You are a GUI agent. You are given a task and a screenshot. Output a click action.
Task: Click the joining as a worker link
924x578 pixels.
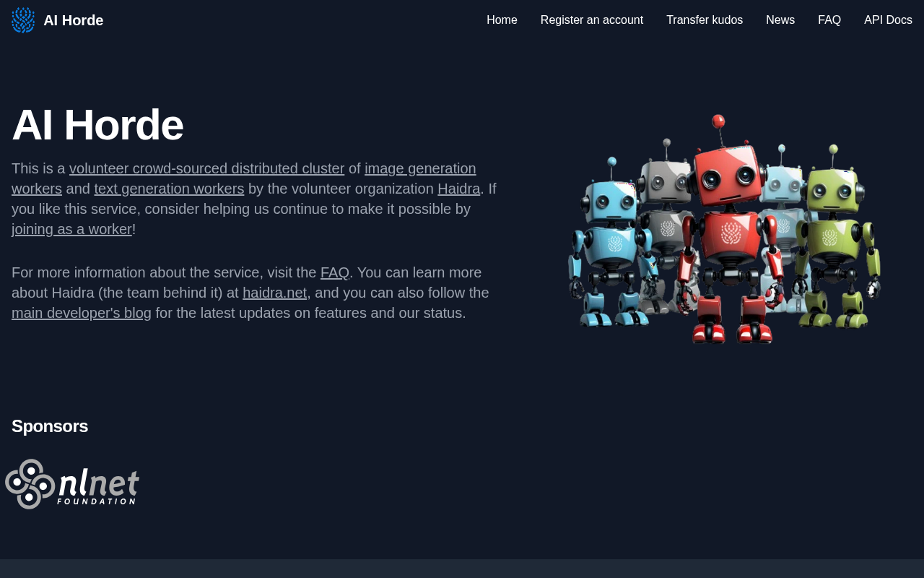pos(71,228)
